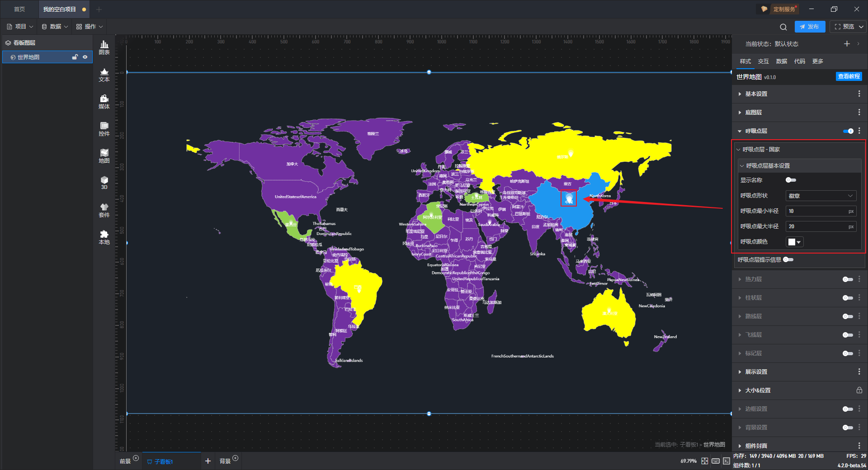The height and width of the screenshot is (470, 868).
Task: Open the 项目 menu
Action: coord(20,27)
